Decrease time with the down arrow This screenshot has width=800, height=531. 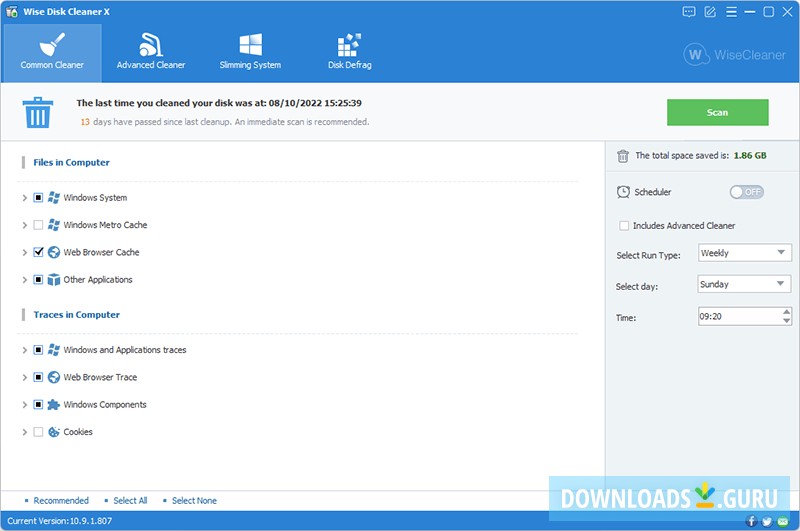coord(787,321)
